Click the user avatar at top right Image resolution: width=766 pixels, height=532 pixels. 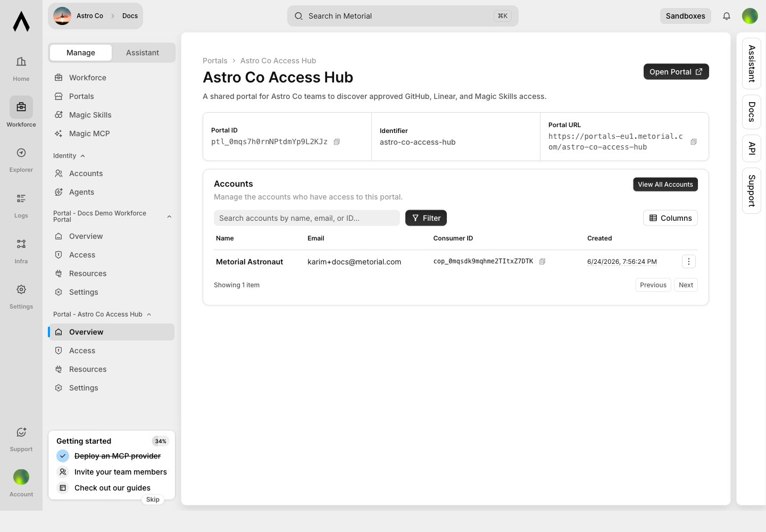pyautogui.click(x=750, y=16)
